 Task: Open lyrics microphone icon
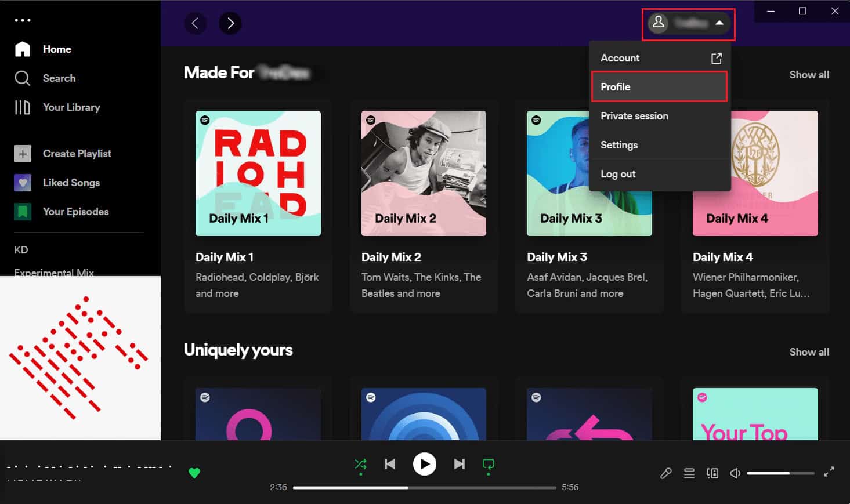[x=666, y=473]
